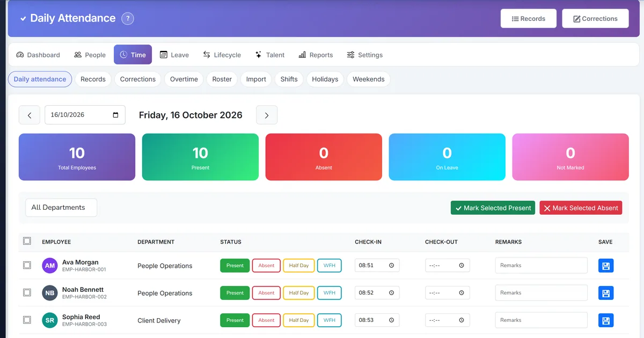
Task: Click Client Delivery department cell
Action: (x=159, y=320)
